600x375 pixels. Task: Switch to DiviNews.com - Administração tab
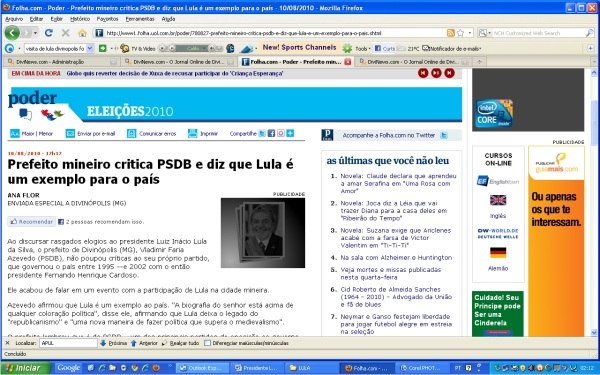coord(61,62)
